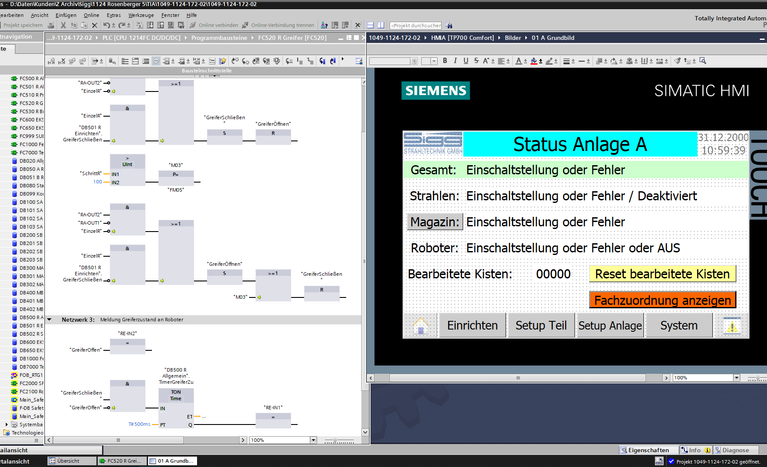Switch to FC520 R Grei... editor tab

click(122, 461)
